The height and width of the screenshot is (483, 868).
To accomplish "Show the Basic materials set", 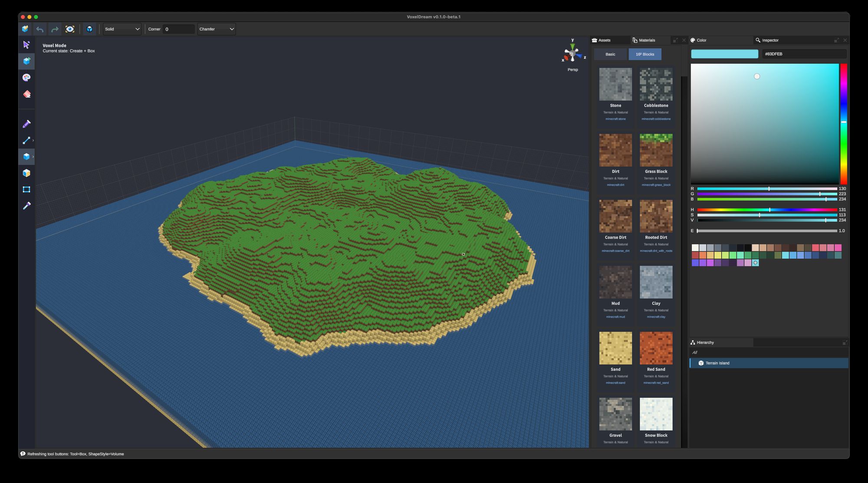I will (611, 54).
